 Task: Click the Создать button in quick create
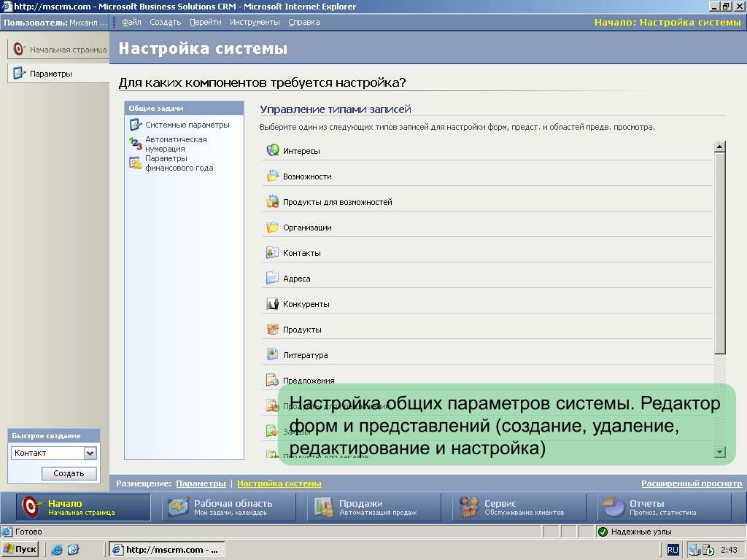(x=69, y=473)
